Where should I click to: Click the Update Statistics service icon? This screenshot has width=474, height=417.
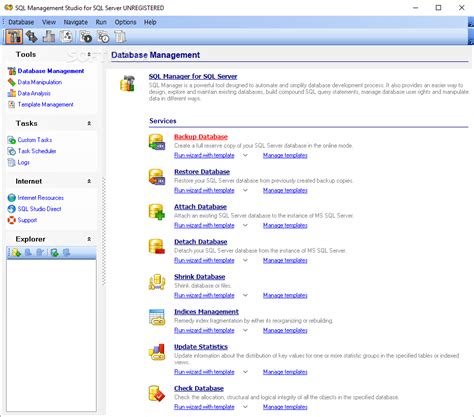157,352
